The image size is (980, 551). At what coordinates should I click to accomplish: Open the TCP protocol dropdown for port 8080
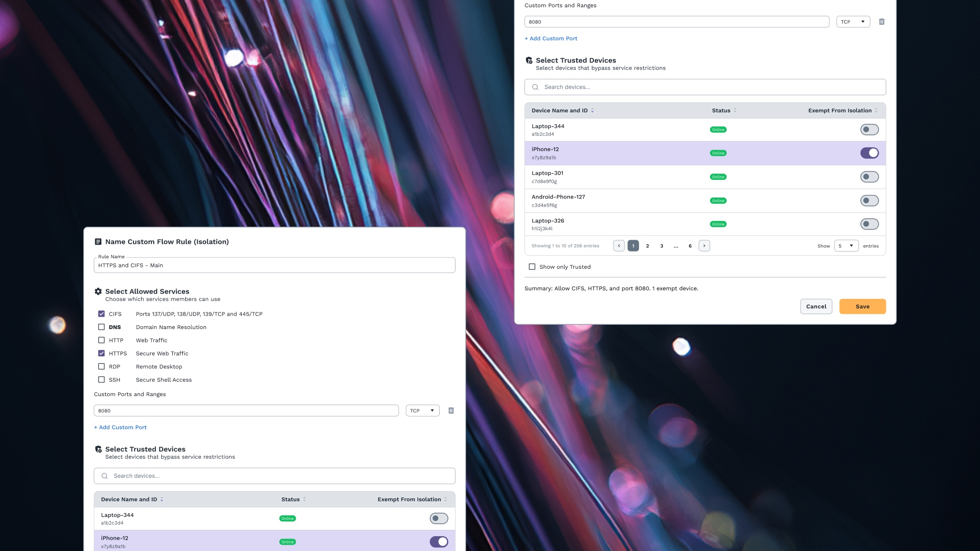coord(853,22)
